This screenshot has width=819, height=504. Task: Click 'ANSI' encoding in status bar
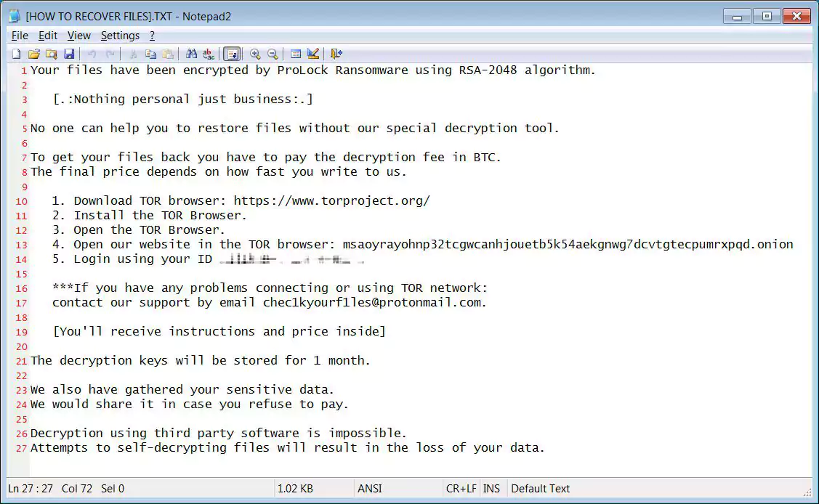[369, 488]
